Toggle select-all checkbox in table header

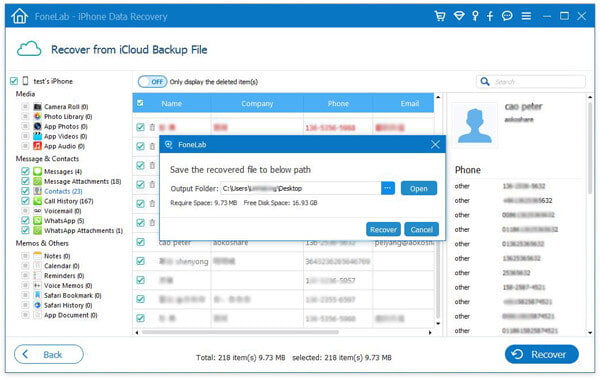point(140,103)
